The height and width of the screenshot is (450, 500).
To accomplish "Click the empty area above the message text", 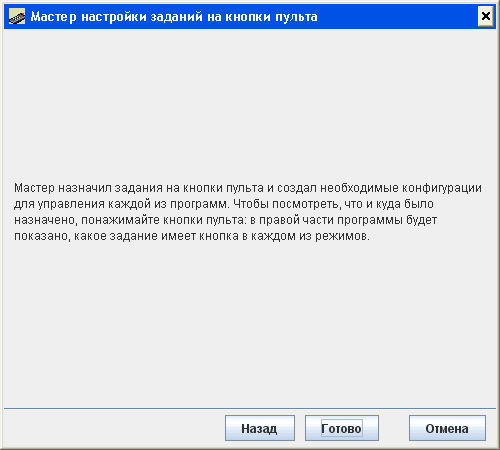I will 250,103.
